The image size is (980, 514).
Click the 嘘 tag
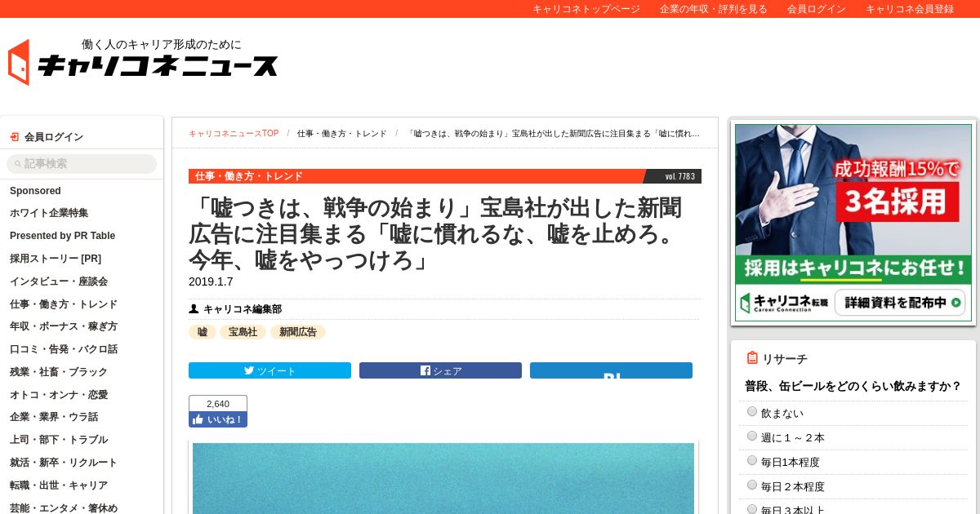pyautogui.click(x=203, y=332)
